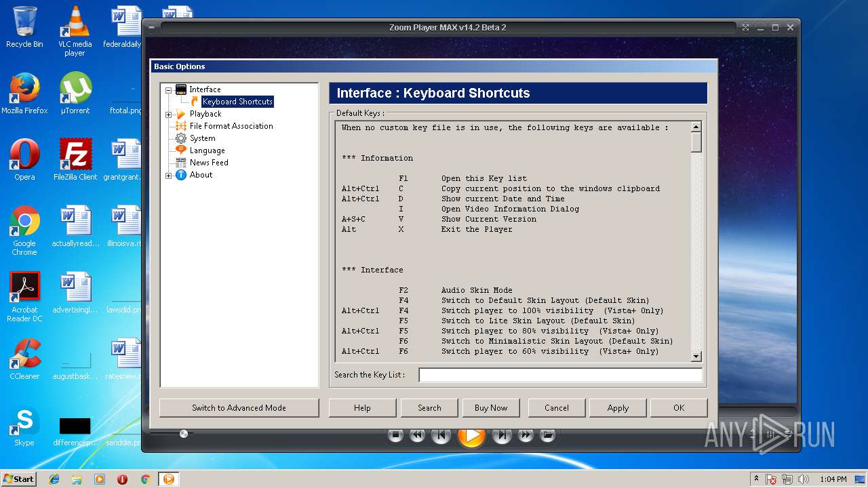868x488 pixels.
Task: Select the Acrobat Reader DC desktop icon
Action: 24,297
